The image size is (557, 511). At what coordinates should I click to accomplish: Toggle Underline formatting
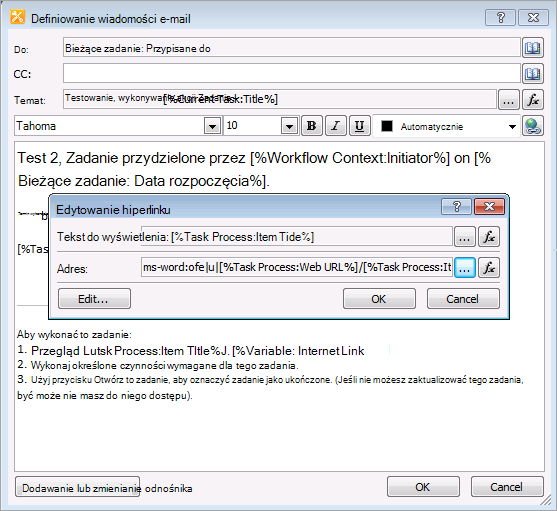359,126
